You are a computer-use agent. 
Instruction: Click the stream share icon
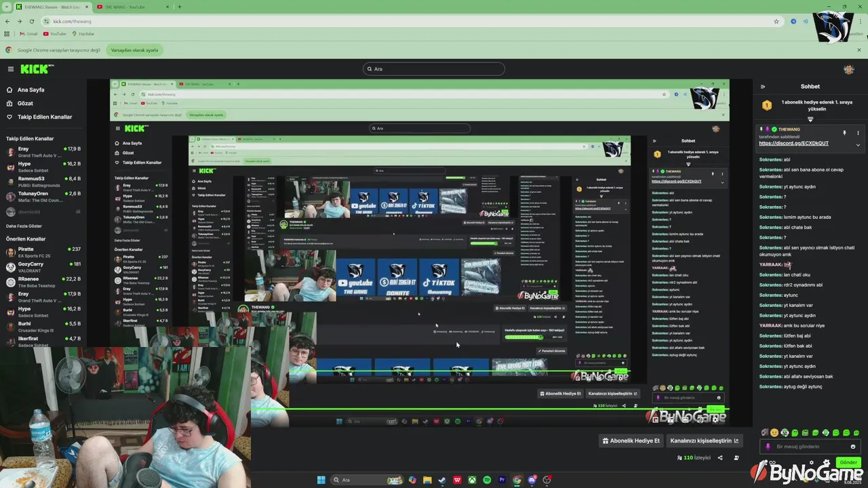720,457
